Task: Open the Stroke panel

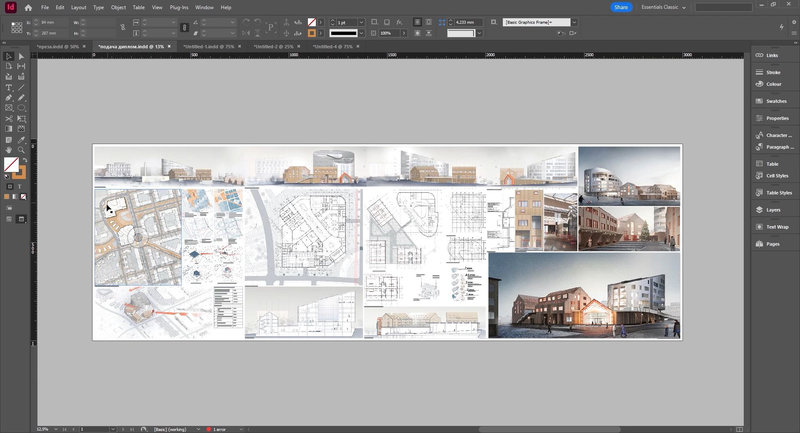Action: [773, 72]
